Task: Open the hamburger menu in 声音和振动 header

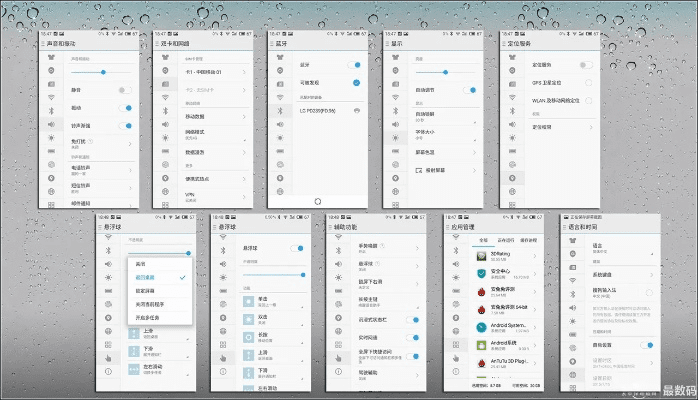Action: [44, 44]
